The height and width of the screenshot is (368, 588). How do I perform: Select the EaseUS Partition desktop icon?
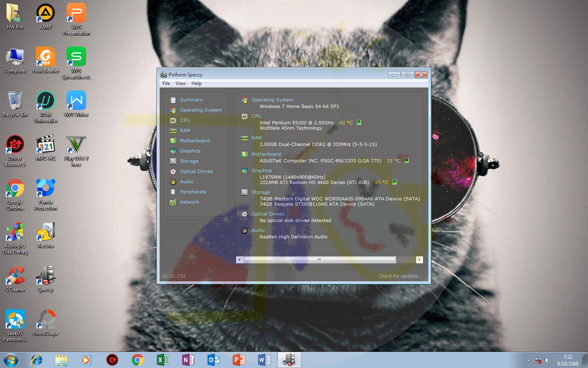click(15, 326)
